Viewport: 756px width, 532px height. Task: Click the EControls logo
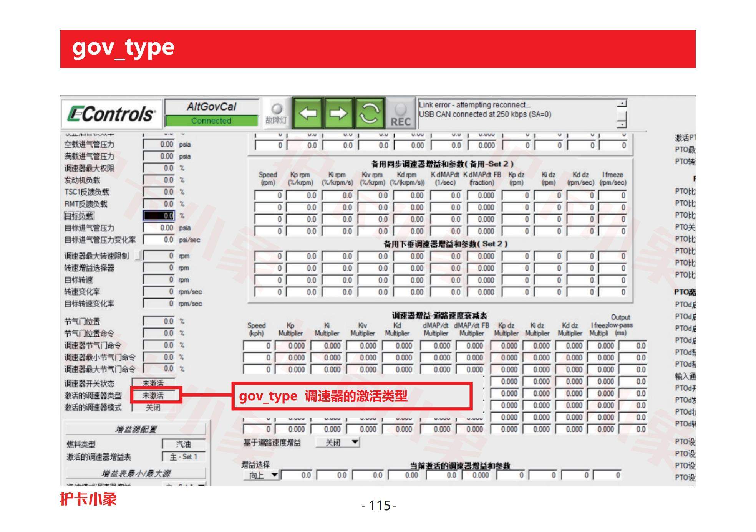(x=111, y=114)
